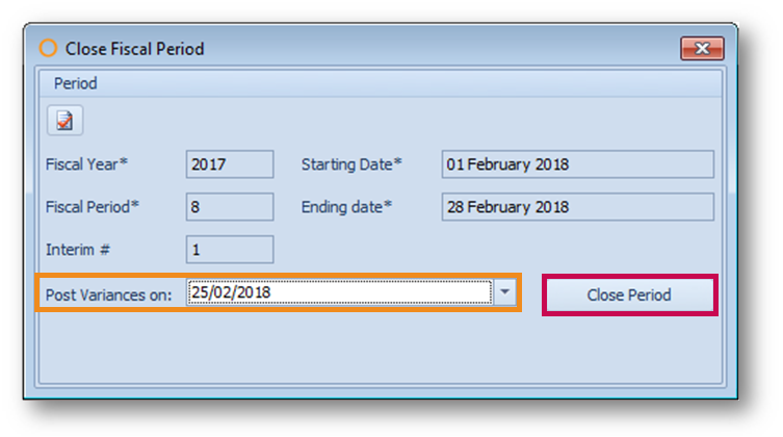Viewport: 783px width, 437px height.
Task: Click the Post Variances date field 25/02/2018
Action: click(x=340, y=292)
